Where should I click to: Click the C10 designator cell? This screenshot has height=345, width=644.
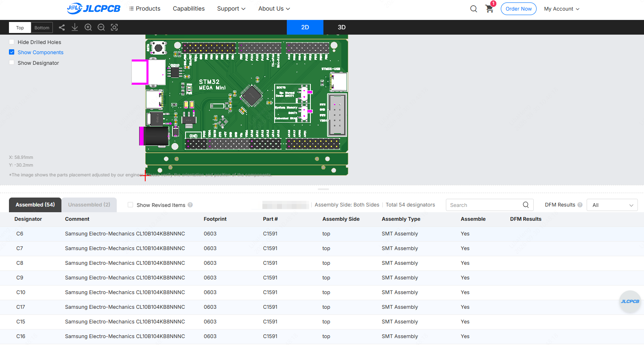[21, 292]
